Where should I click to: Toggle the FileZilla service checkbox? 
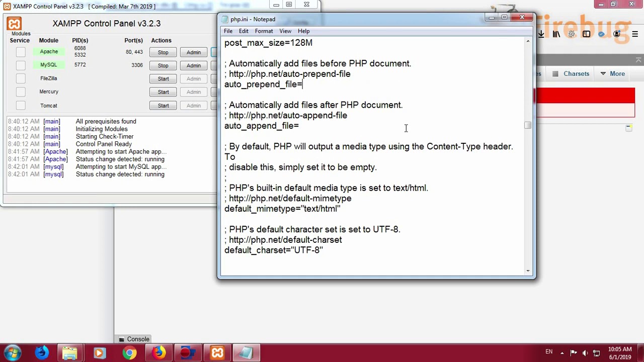point(21,78)
